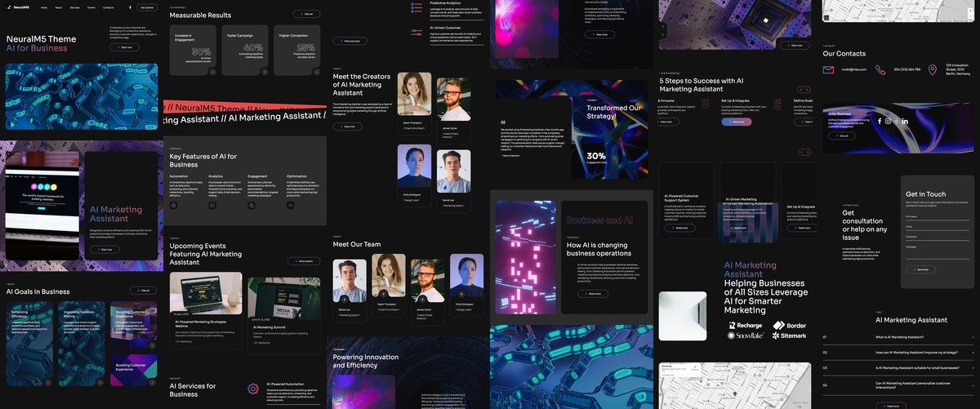Open AI-Powered Marketing Strategies Webinar thumbnail
This screenshot has width=980, height=409.
(x=206, y=295)
